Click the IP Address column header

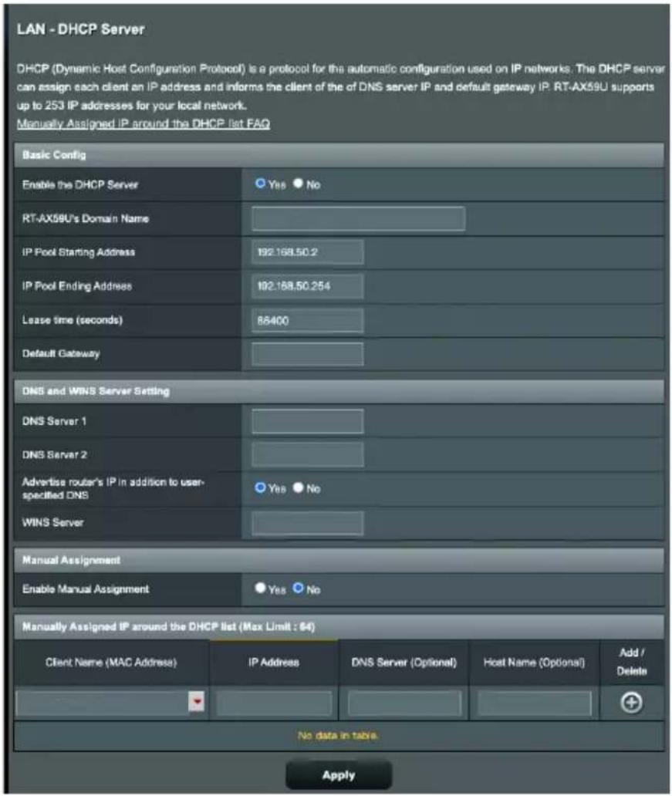(x=274, y=663)
